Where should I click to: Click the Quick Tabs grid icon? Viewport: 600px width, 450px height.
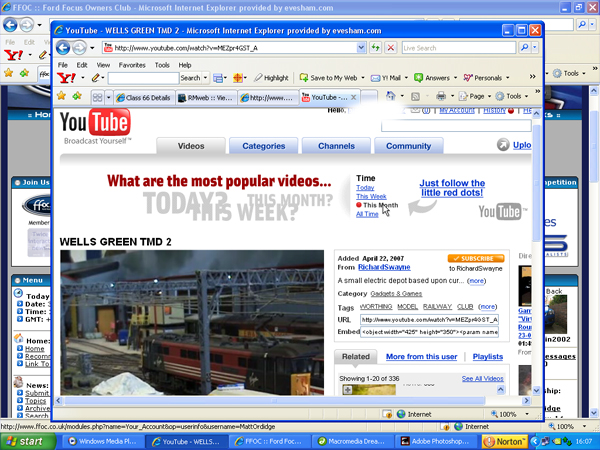click(98, 98)
